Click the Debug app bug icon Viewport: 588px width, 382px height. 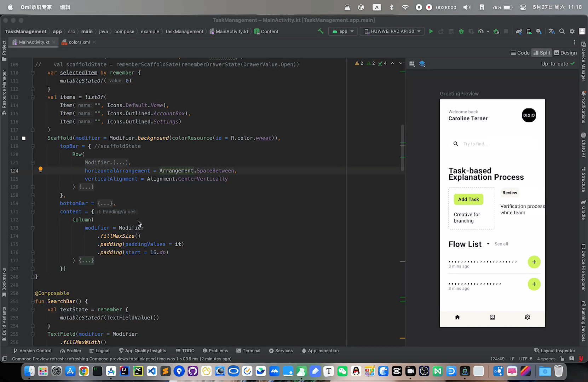[x=461, y=31]
